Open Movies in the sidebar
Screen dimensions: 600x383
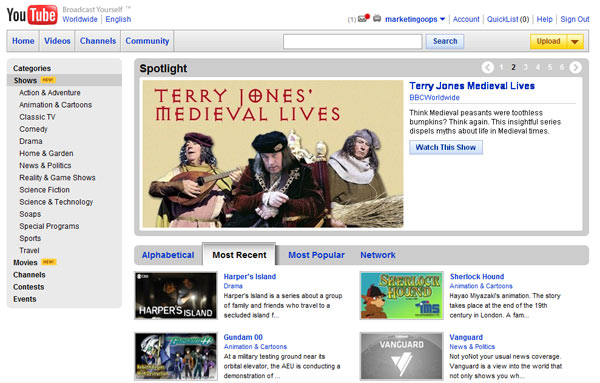25,263
